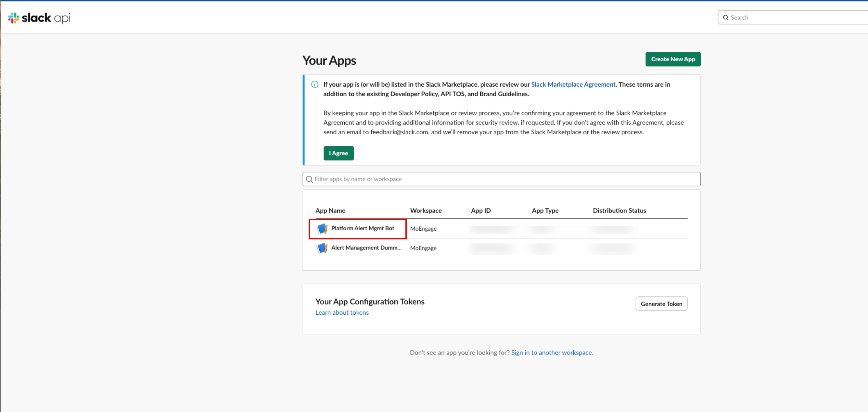Click the Platform Alert Mgmt Bot app icon
This screenshot has height=412, width=868.
pos(322,229)
